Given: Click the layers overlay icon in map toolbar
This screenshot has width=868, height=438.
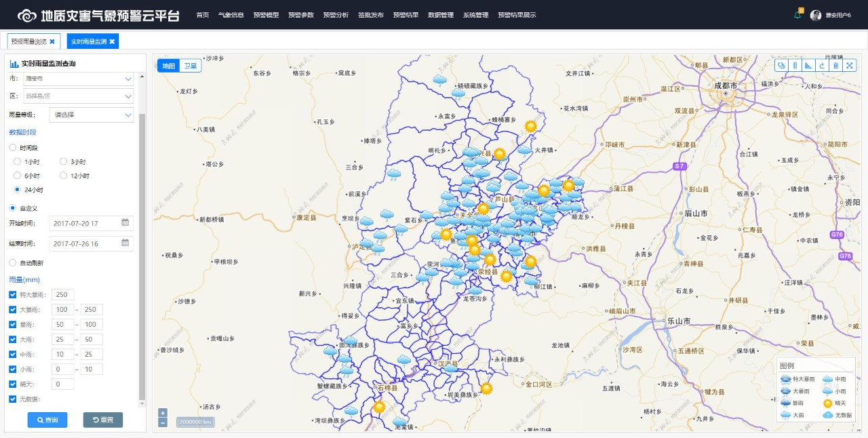Looking at the screenshot, I should (782, 65).
